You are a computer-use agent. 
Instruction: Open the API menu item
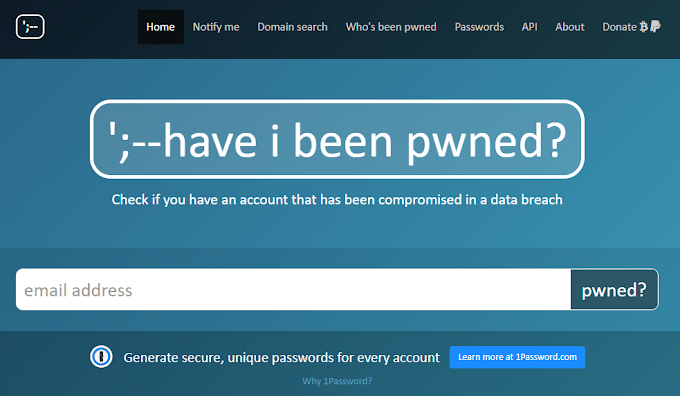pos(530,27)
